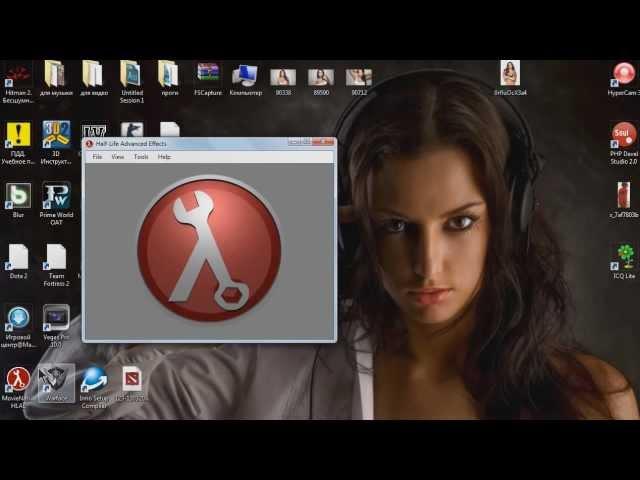Select the Dota 2 blank-page shortcut
The image size is (640, 480).
[x=18, y=261]
